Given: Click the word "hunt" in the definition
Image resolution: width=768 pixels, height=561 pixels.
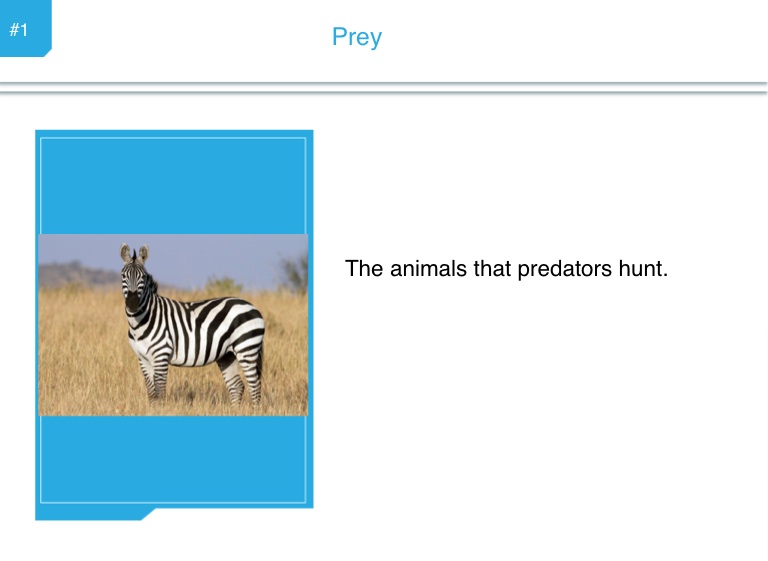Looking at the screenshot, I should click(639, 269).
